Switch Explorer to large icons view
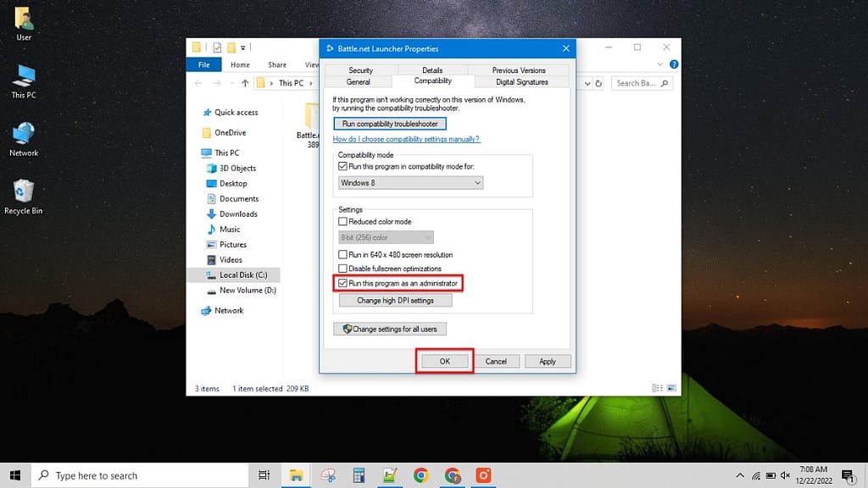 pos(671,388)
